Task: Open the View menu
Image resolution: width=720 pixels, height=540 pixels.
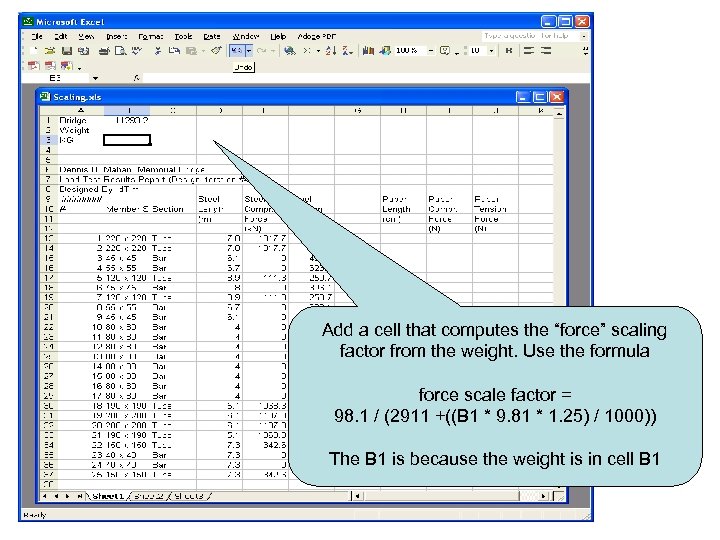Action: pyautogui.click(x=86, y=36)
